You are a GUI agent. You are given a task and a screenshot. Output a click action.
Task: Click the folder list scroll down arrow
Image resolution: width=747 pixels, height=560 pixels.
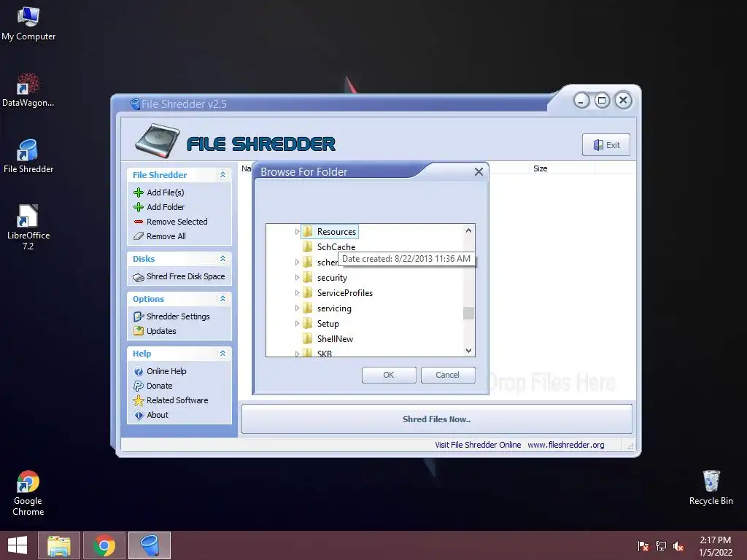coord(469,351)
